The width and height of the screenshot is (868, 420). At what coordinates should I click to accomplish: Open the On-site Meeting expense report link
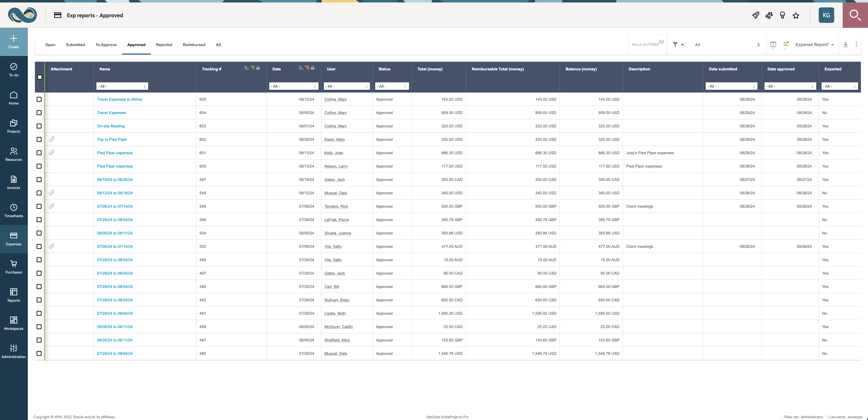tap(111, 126)
